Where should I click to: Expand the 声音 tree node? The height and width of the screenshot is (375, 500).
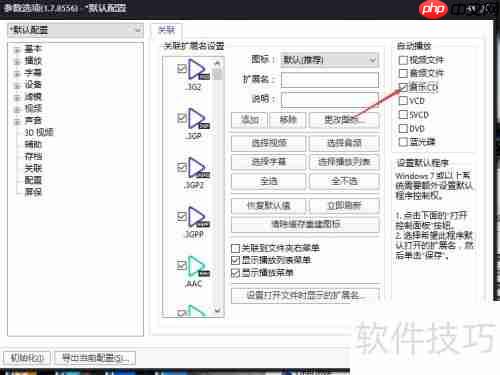click(17, 121)
